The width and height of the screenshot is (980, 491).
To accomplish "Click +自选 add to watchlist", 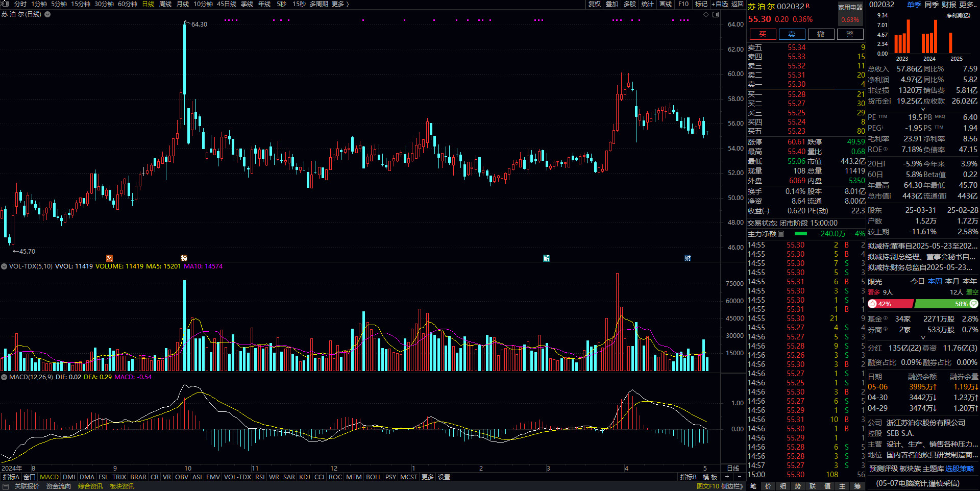I will 720,4.
